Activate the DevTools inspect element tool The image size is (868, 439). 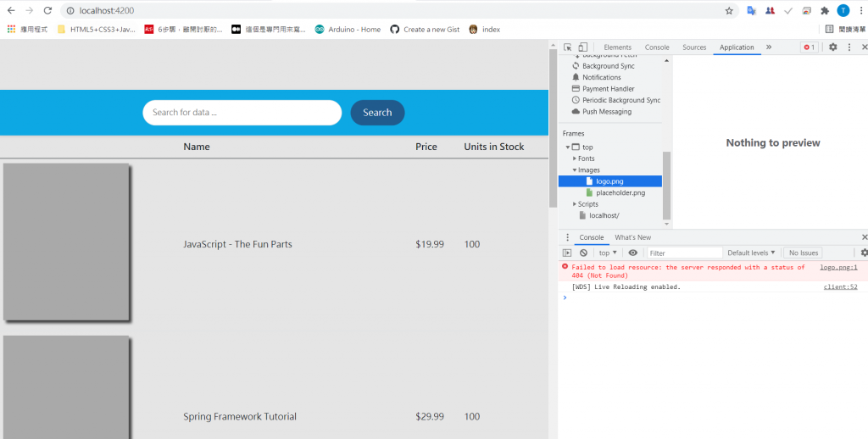567,47
